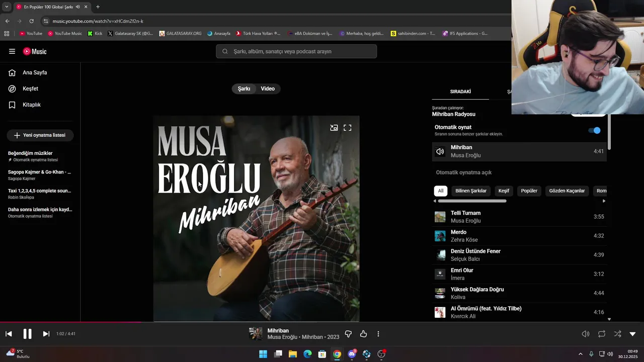This screenshot has height=362, width=644.
Task: Open Daha sonra izlemek için playlist
Action: [x=40, y=212]
